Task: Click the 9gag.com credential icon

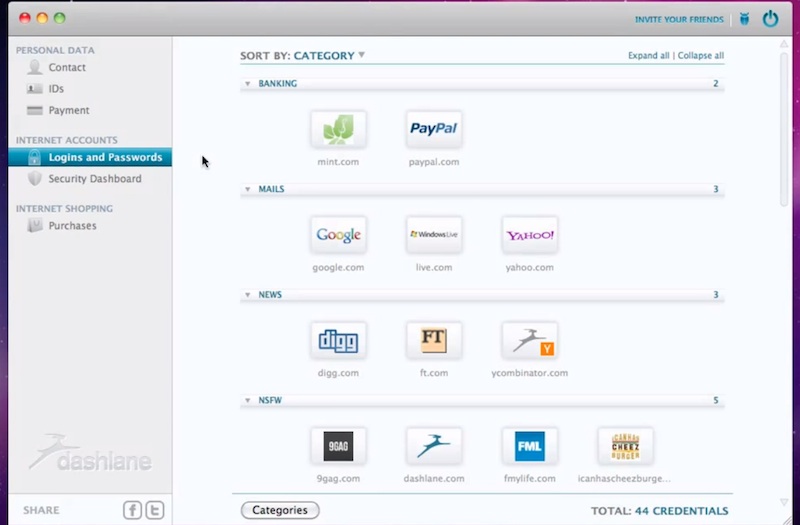Action: pyautogui.click(x=338, y=446)
